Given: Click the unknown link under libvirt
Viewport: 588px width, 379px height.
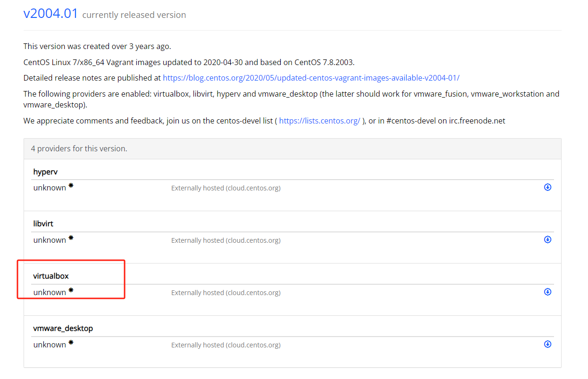Looking at the screenshot, I should pos(50,240).
